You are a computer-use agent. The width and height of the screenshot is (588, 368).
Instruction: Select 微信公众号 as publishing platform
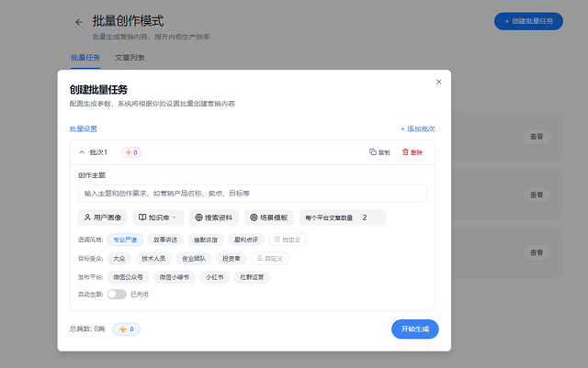(x=127, y=276)
